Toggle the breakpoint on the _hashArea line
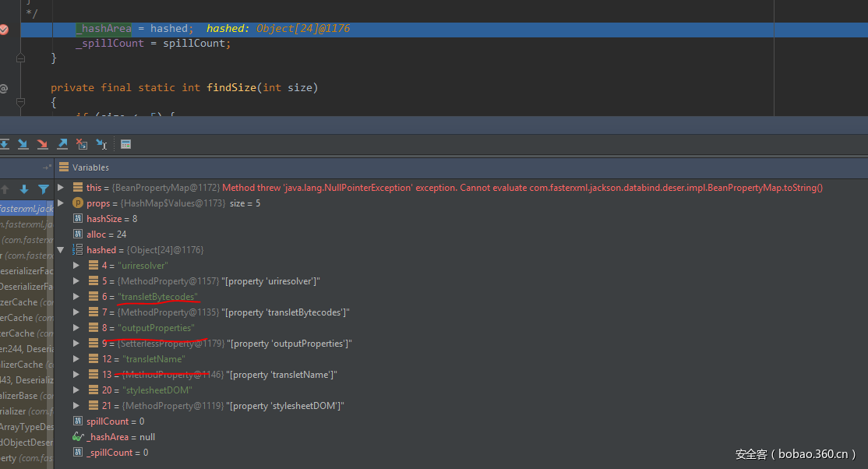The height and width of the screenshot is (469, 868). tap(4, 30)
